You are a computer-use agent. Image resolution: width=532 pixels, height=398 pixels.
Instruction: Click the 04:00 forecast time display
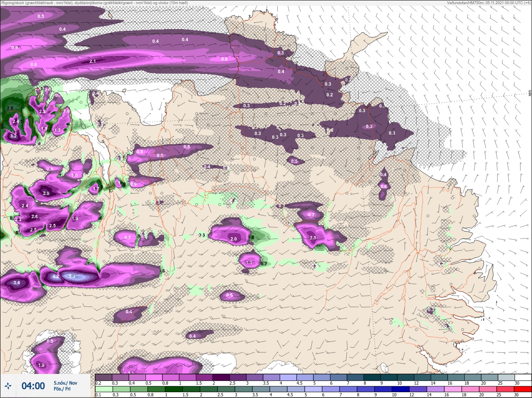(33, 386)
